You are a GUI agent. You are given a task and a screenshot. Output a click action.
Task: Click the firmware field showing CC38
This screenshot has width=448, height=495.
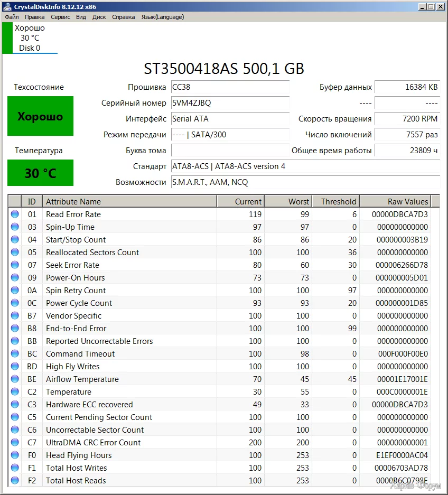[230, 87]
